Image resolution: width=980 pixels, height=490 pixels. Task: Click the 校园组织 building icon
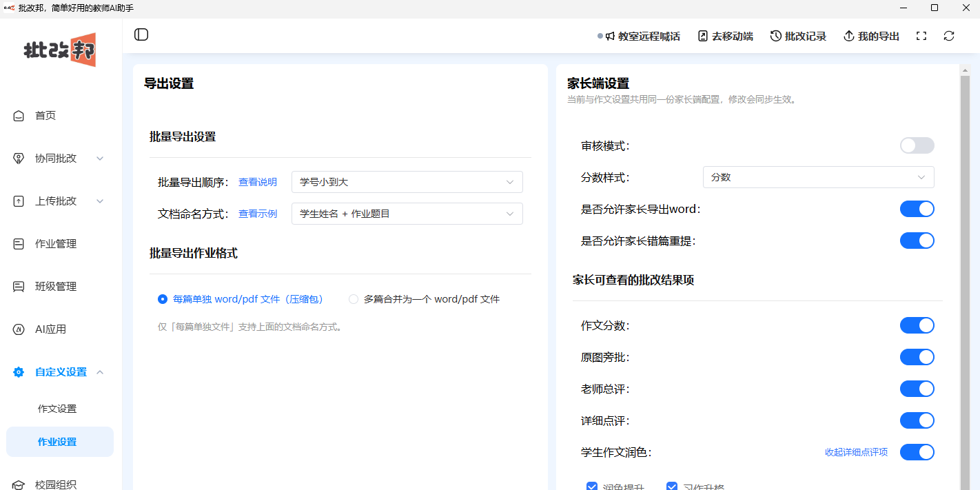pos(19,484)
